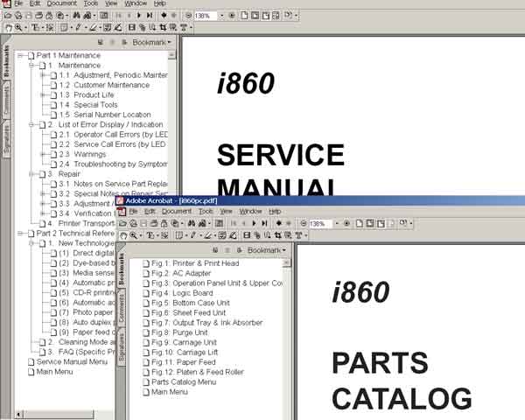525x420 pixels.
Task: Click Print icon in i860pc.pdf window toolbar
Action: 154,223
